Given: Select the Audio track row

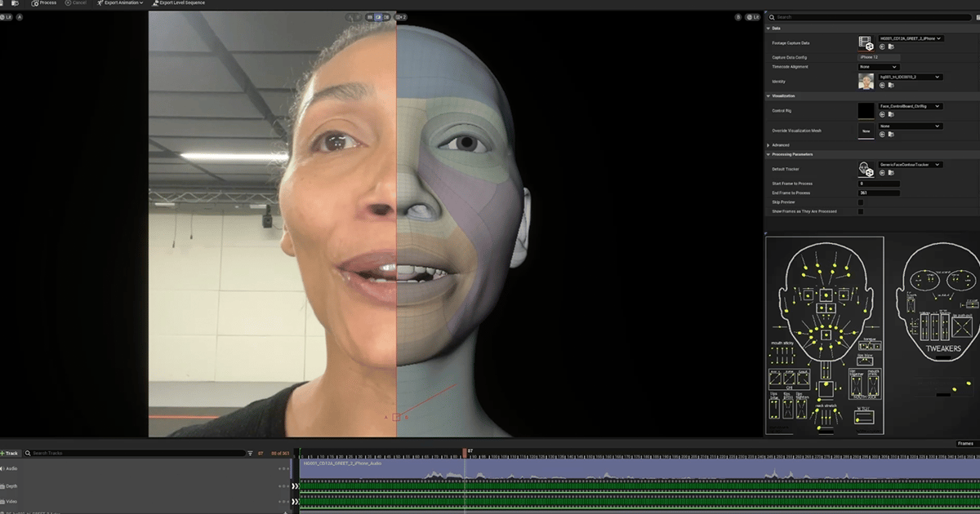Looking at the screenshot, I should (145, 469).
